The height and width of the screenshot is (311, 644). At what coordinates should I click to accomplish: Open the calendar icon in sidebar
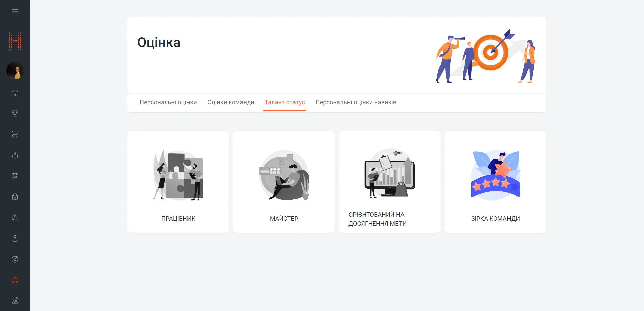(15, 176)
